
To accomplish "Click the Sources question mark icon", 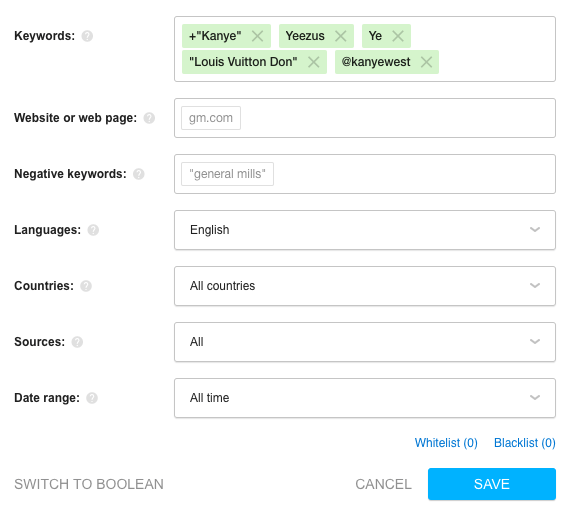I will (77, 342).
